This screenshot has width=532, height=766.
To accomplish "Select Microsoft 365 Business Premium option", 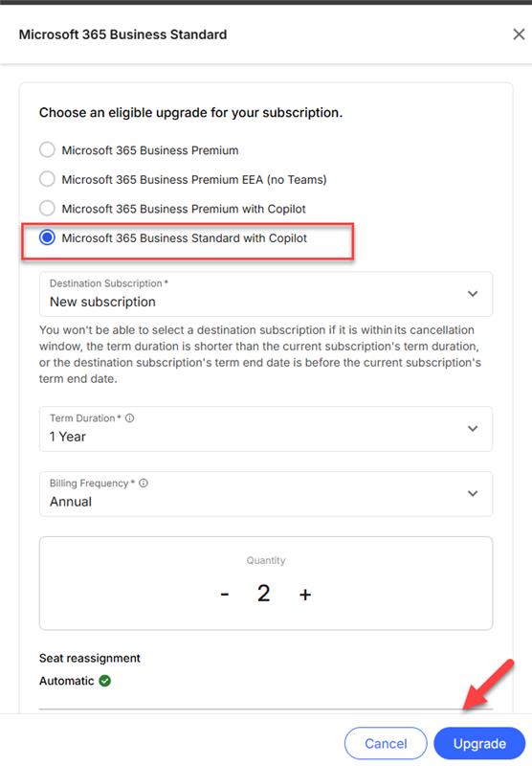I will [x=47, y=150].
